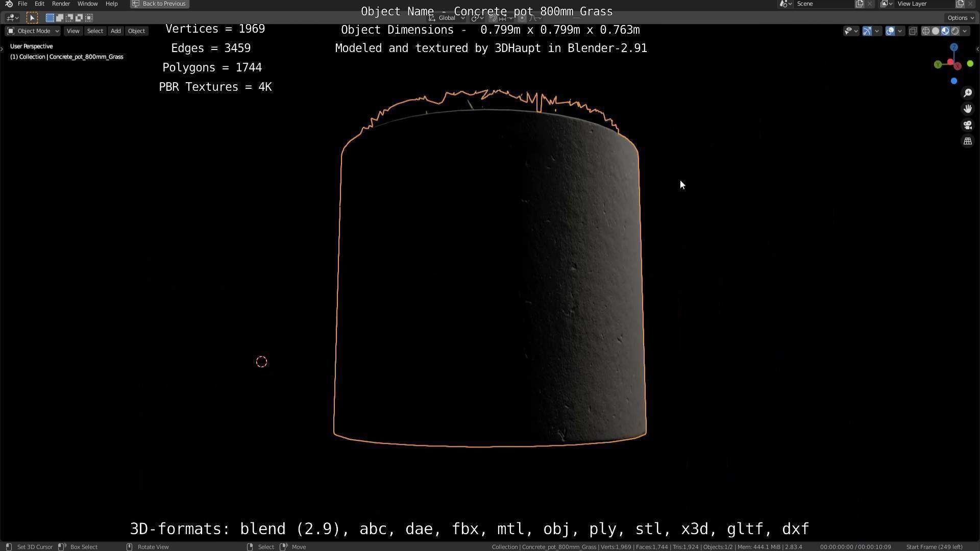Viewport: 980px width, 551px height.
Task: Open the Render menu
Action: [61, 4]
